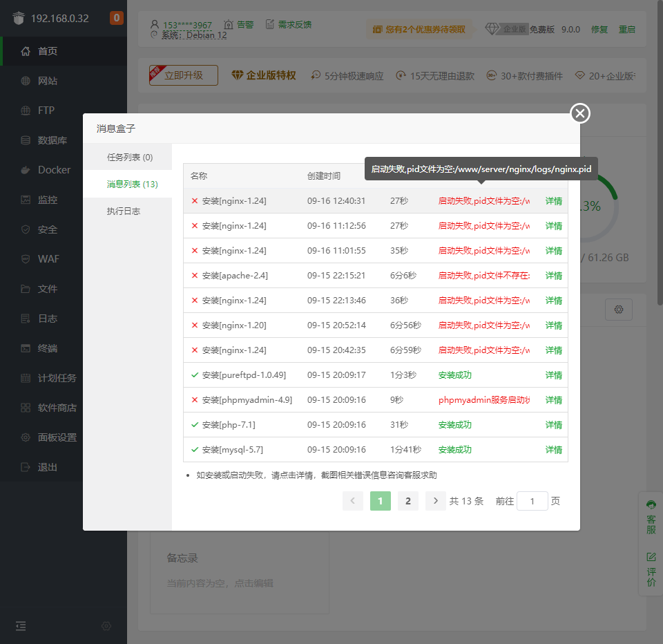Open 详情 for mysql-5.7 install

pos(553,450)
